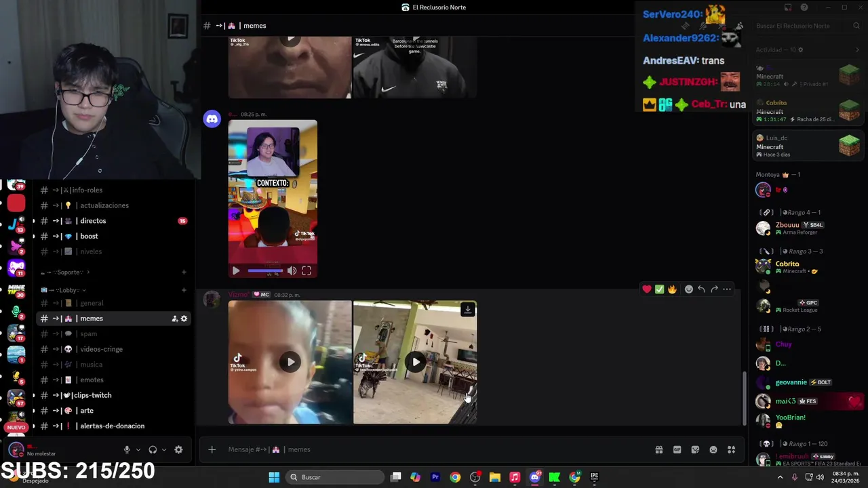The width and height of the screenshot is (868, 488).
Task: Focus the Mensaje memes input field
Action: 434,449
